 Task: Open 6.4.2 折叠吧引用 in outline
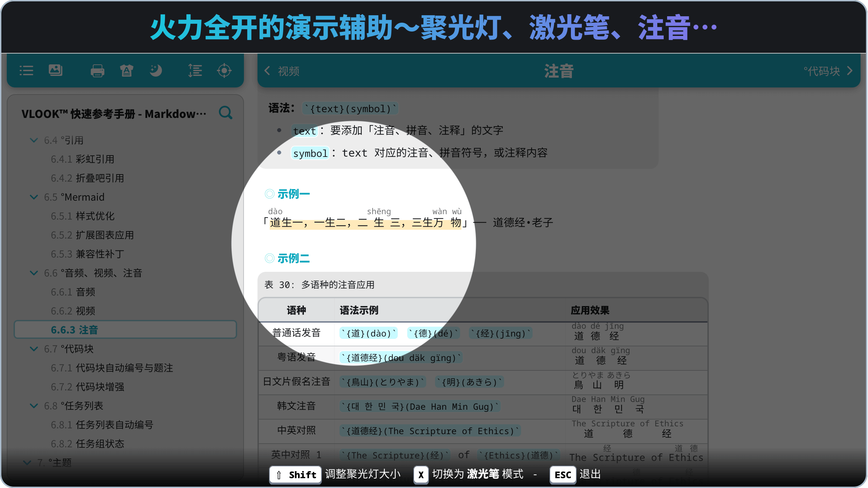[x=87, y=178]
